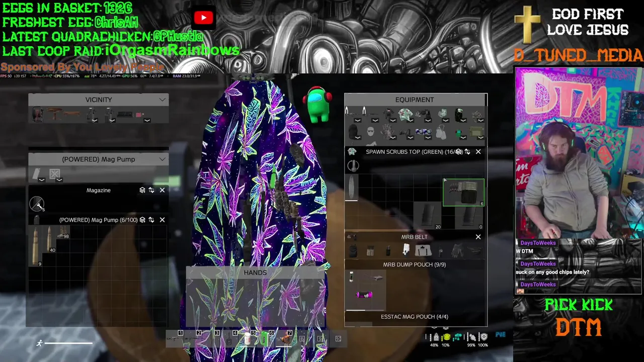Click the 48% status icon
Image resolution: width=644 pixels, height=362 pixels.
click(435, 337)
